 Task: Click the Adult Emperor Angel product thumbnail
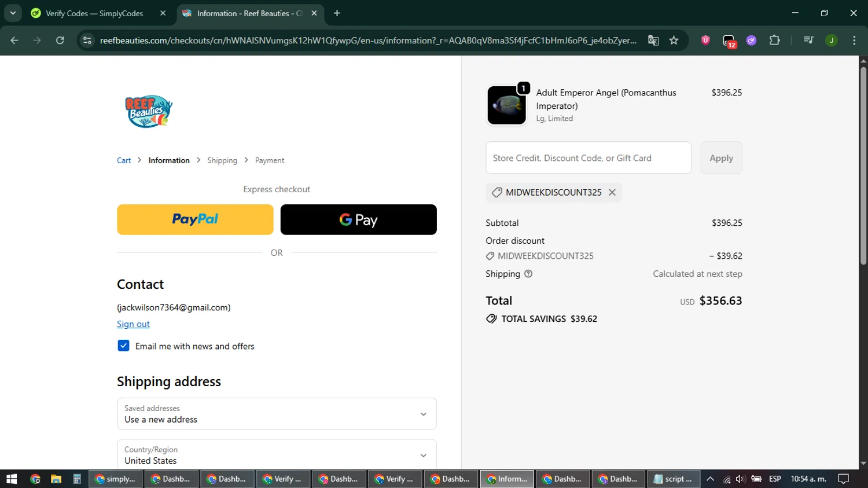(507, 105)
